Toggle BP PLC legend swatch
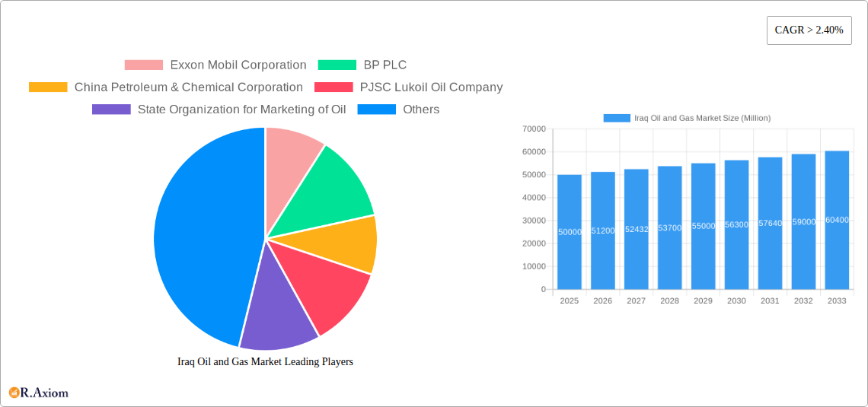The width and height of the screenshot is (868, 407). coord(337,65)
